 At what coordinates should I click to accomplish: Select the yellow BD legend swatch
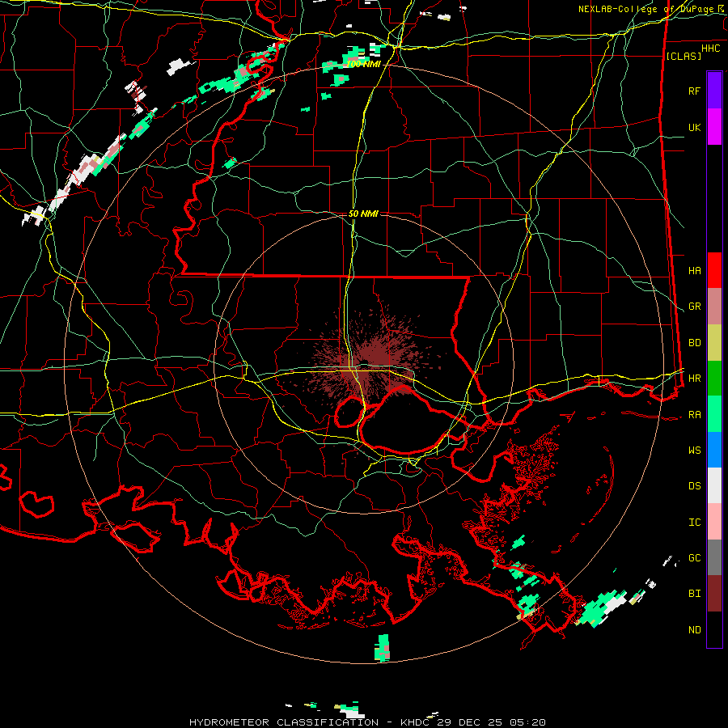714,343
